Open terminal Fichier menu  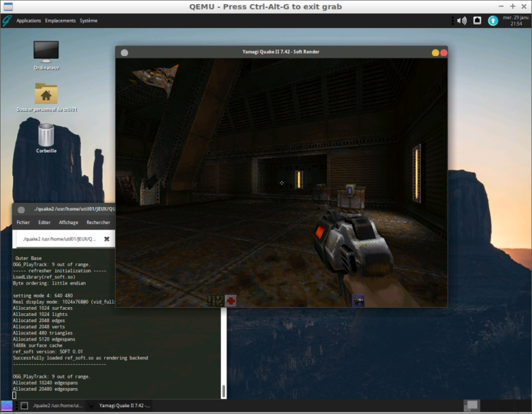(23, 223)
